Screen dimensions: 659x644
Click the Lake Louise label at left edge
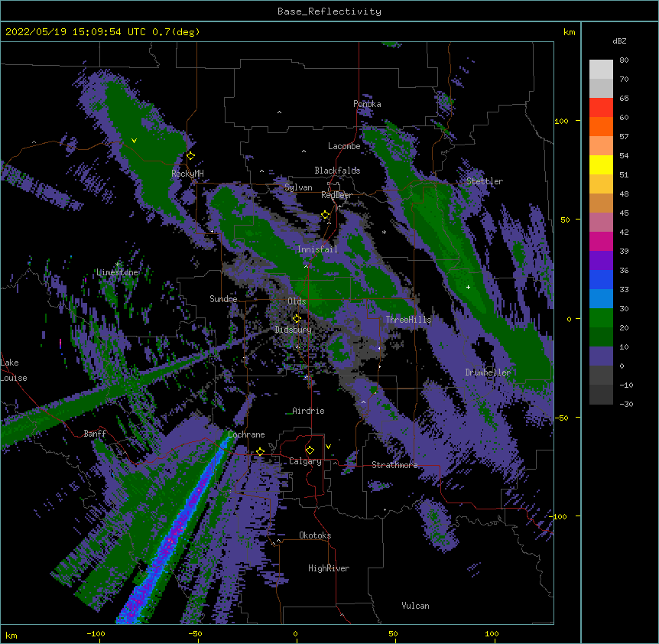[14, 370]
